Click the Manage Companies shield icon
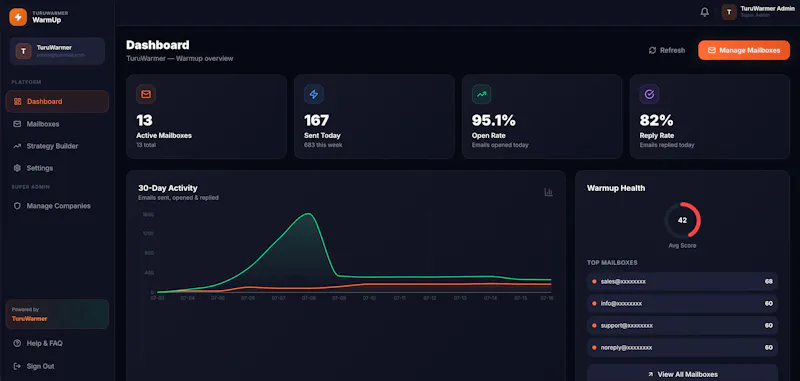This screenshot has width=800, height=381. click(x=17, y=206)
